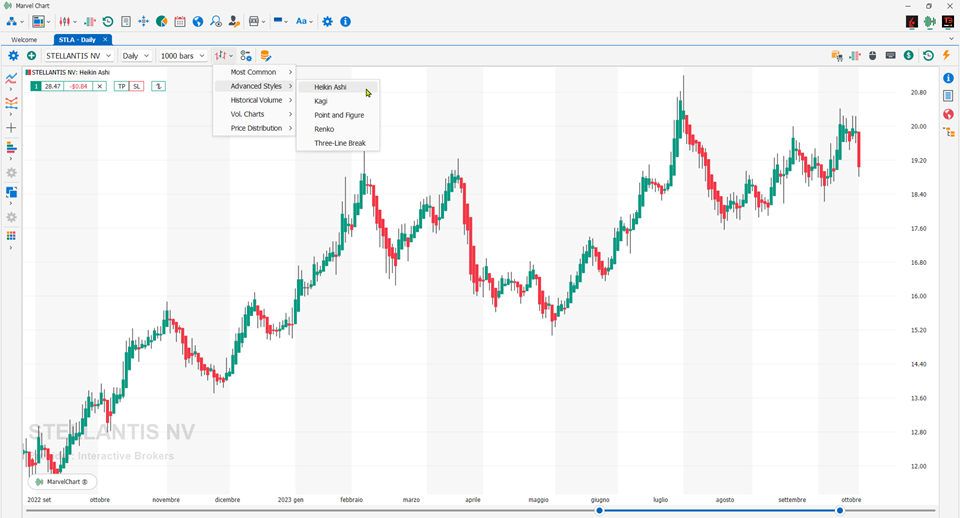Toggle the SL stop-loss button
Viewport: 960px width, 518px height.
(x=137, y=86)
